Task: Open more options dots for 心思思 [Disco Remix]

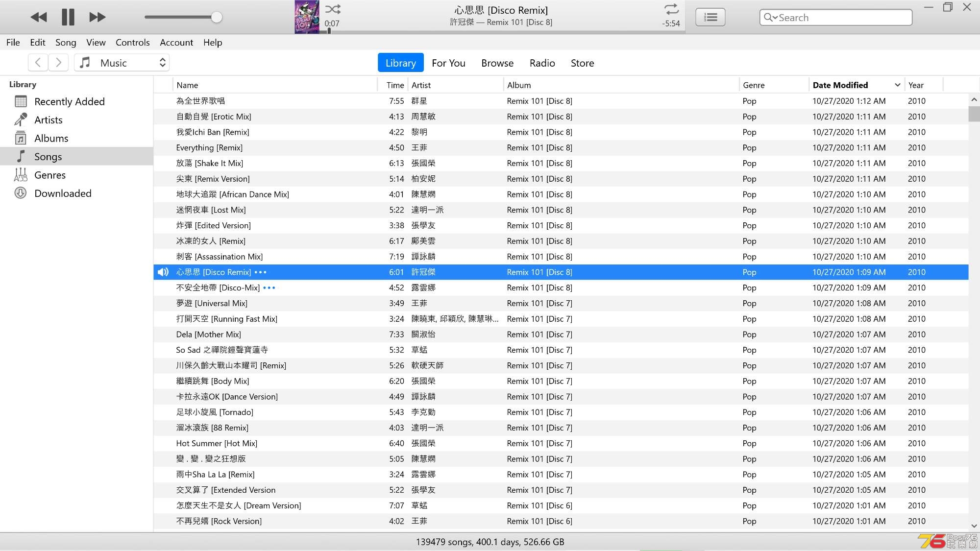Action: [261, 272]
